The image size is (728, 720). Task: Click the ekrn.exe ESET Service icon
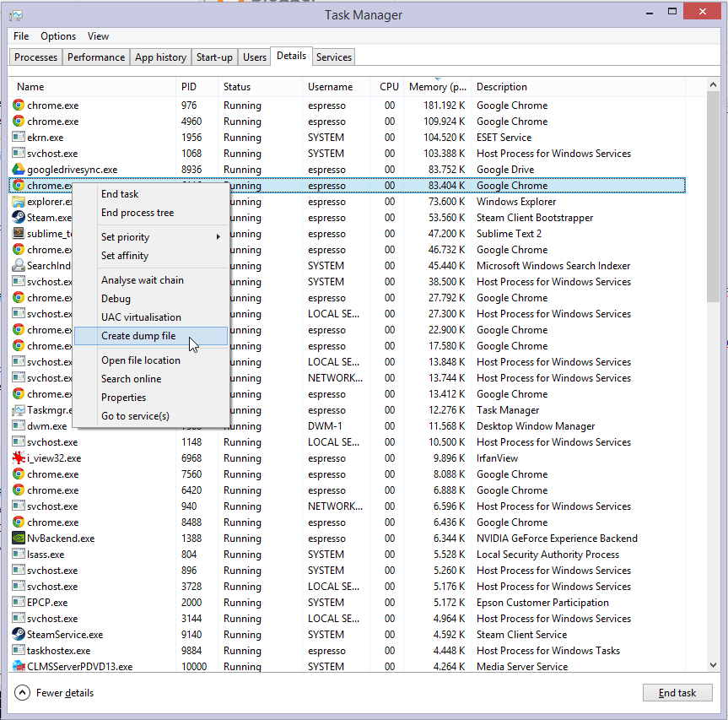pyautogui.click(x=19, y=138)
